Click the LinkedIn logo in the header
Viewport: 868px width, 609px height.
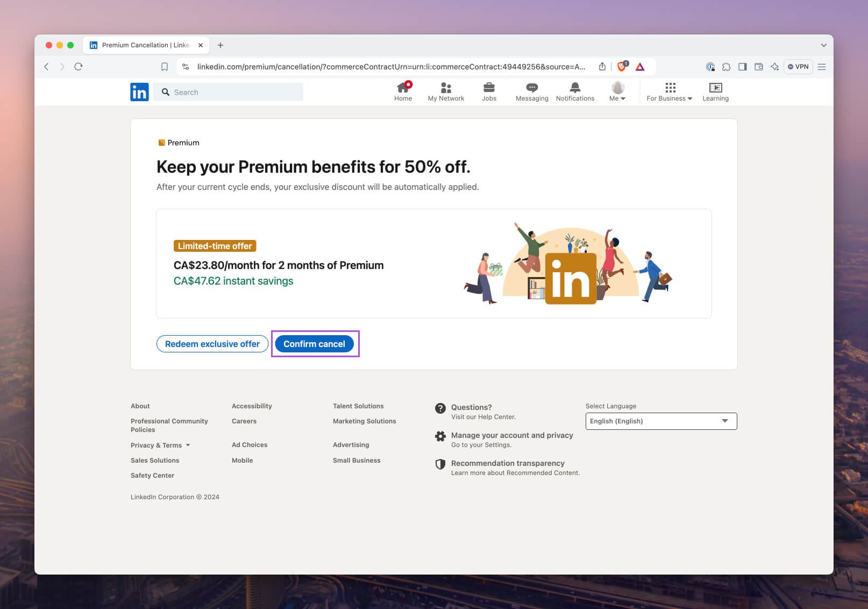(139, 92)
